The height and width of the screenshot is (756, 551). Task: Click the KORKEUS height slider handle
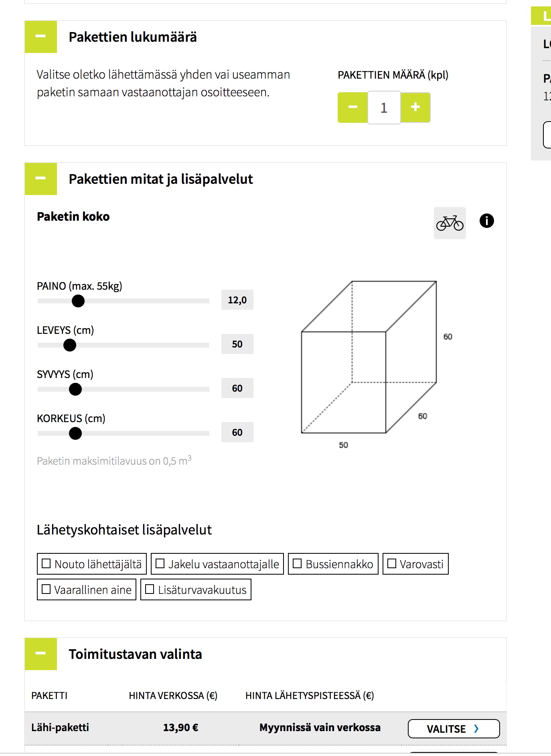pos(75,433)
